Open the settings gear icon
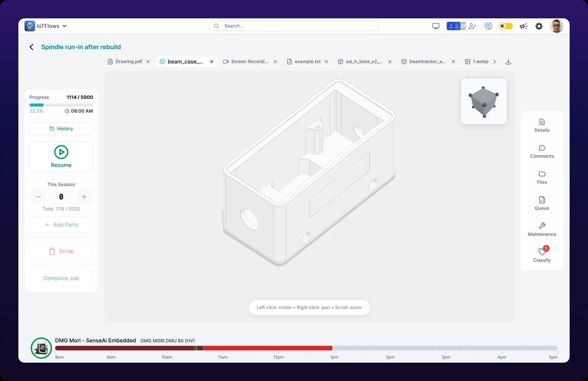 tap(539, 26)
